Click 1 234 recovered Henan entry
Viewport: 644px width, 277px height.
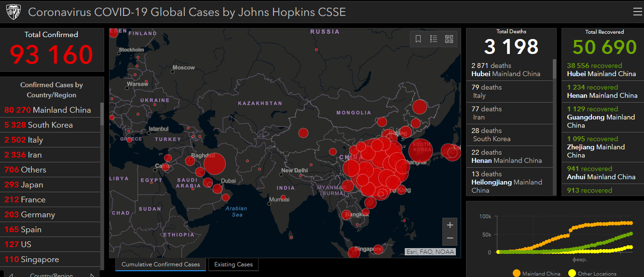coord(603,92)
